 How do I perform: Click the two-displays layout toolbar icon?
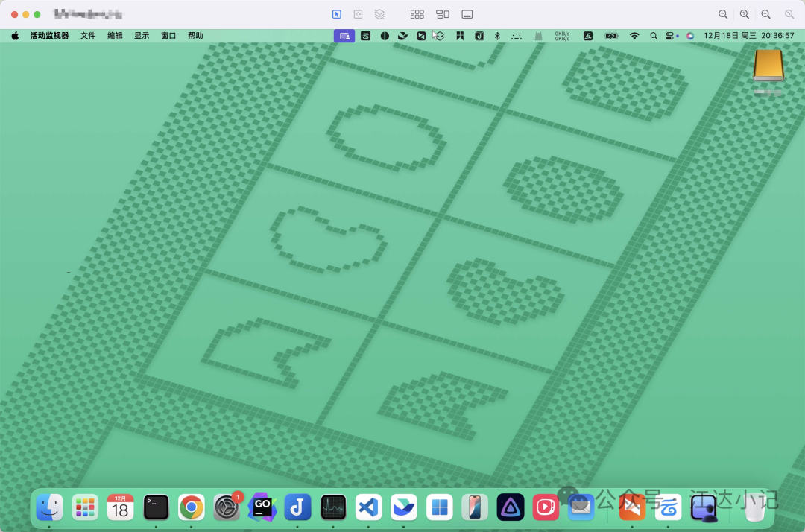pyautogui.click(x=443, y=14)
